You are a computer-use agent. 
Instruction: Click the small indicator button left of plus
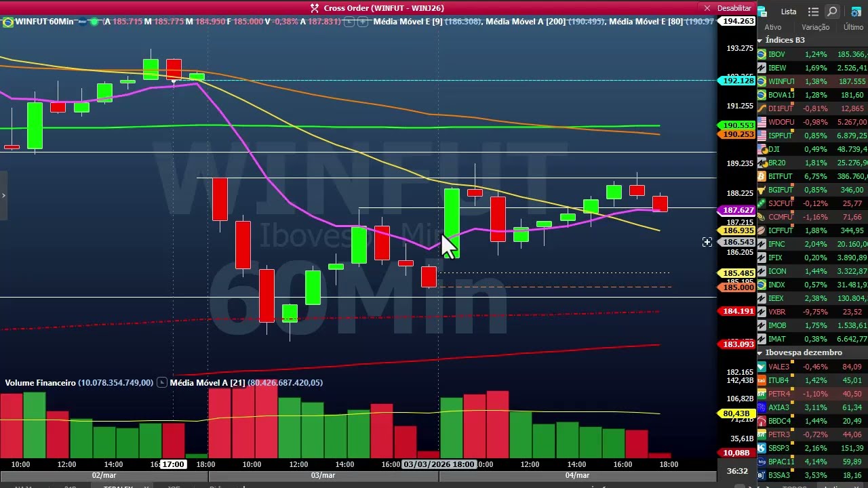(x=349, y=22)
